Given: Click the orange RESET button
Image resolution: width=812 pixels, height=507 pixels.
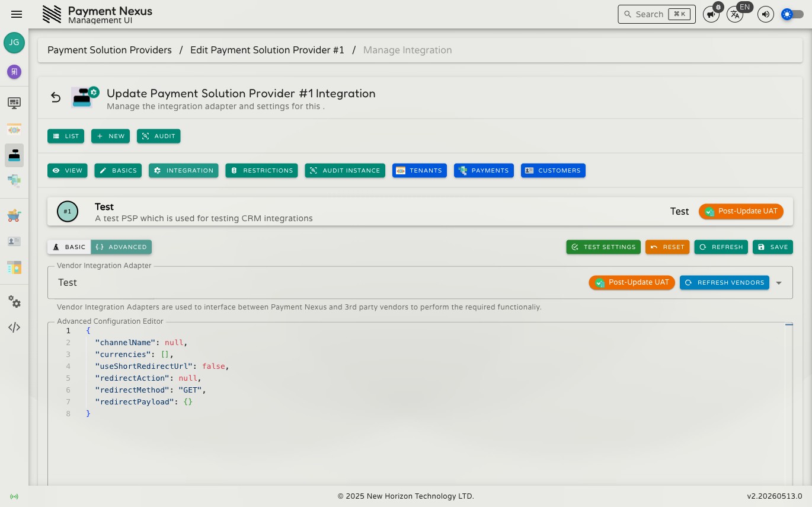Looking at the screenshot, I should tap(667, 247).
